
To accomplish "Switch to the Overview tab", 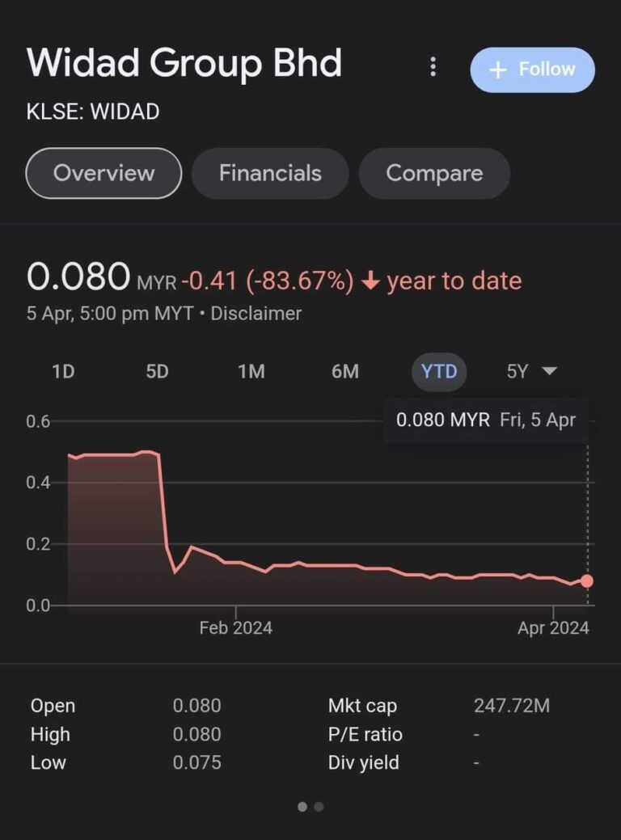I will [x=103, y=173].
